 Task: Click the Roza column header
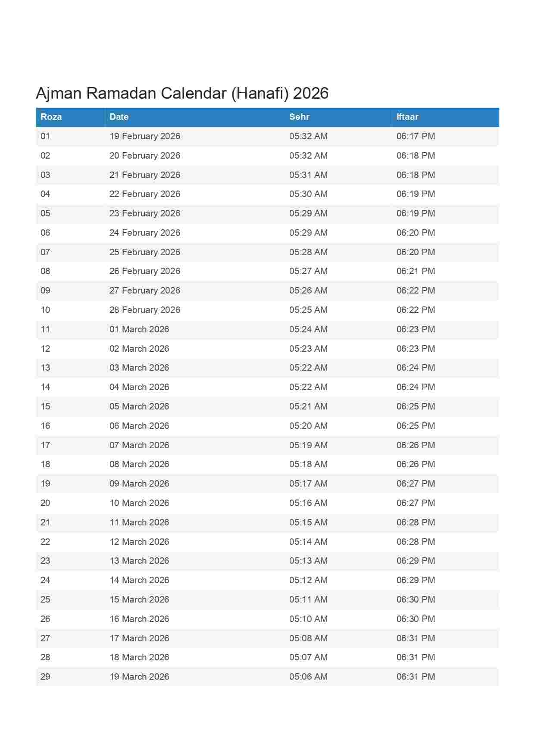pos(51,117)
